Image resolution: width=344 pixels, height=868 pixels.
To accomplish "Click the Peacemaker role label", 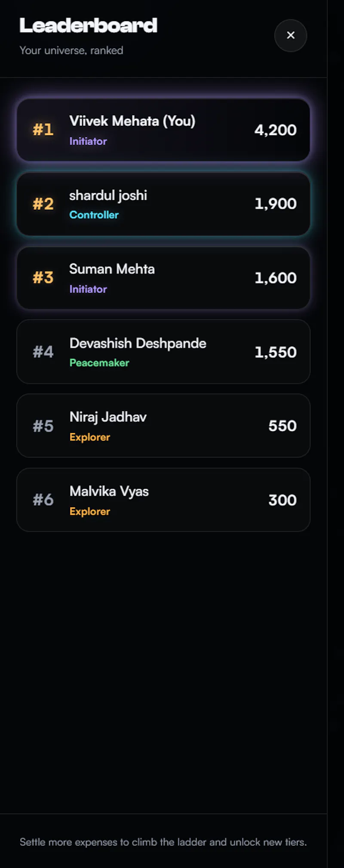I will click(x=99, y=363).
